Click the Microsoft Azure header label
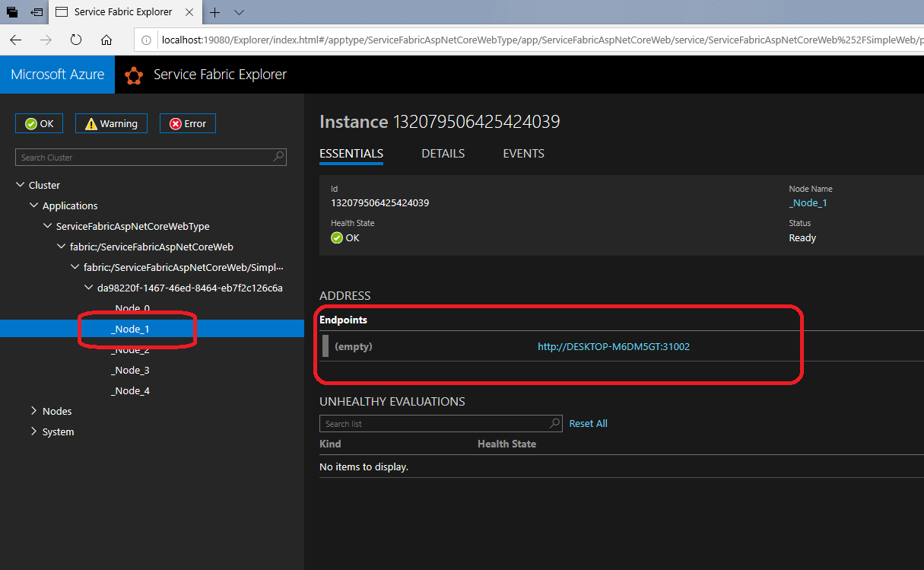This screenshot has height=570, width=924. (x=58, y=75)
